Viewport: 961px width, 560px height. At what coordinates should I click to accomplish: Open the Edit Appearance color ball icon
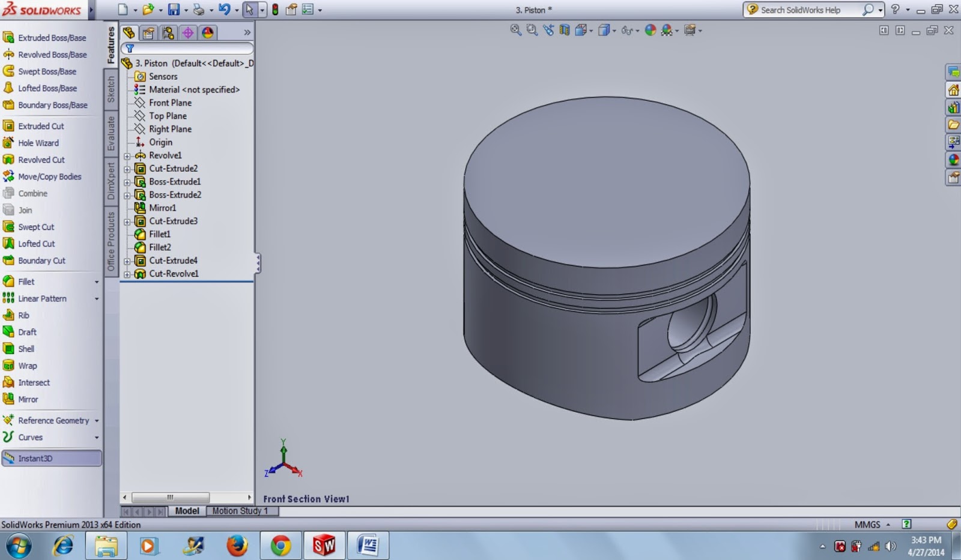point(650,30)
